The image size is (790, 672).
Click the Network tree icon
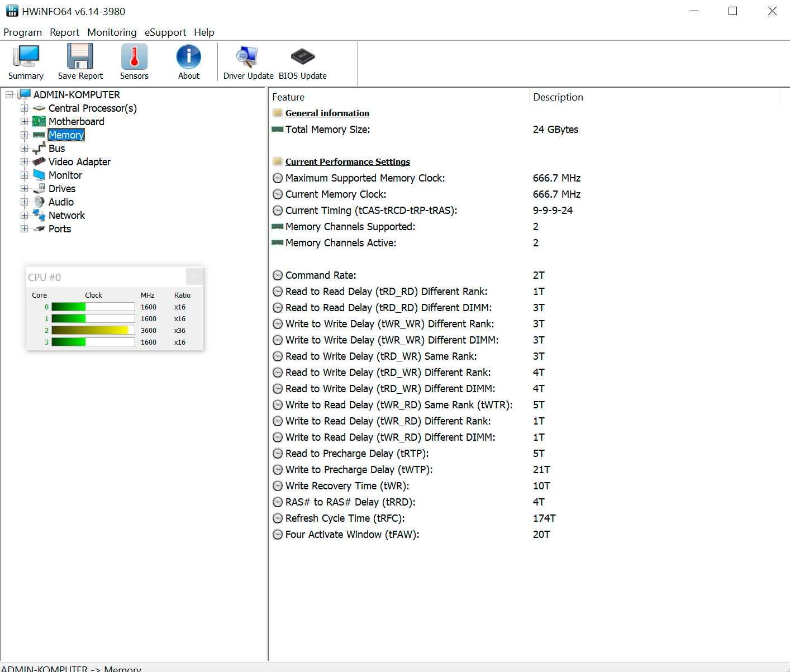pyautogui.click(x=39, y=215)
